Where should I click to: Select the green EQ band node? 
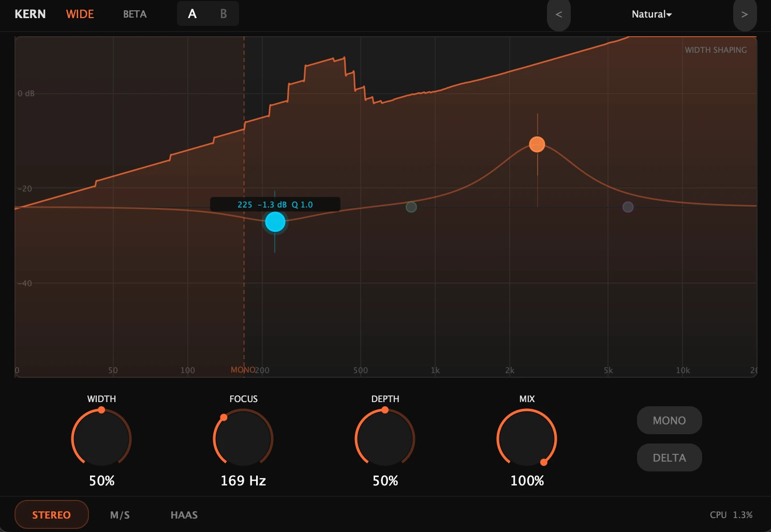411,206
